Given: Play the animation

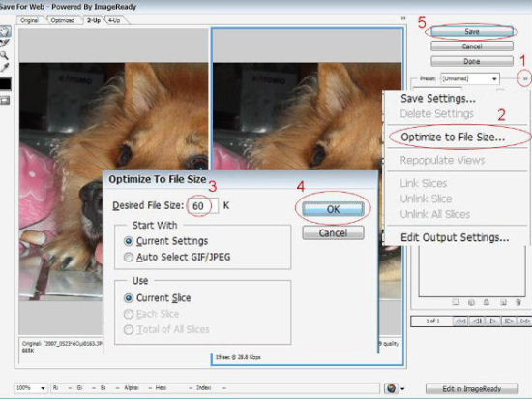Looking at the screenshot, I should (492, 321).
